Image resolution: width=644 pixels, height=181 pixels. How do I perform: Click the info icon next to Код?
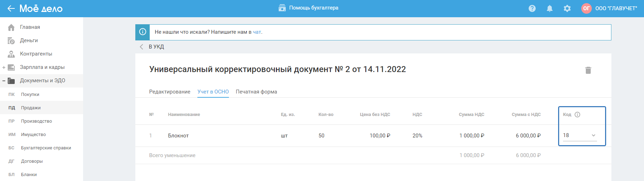(x=577, y=115)
